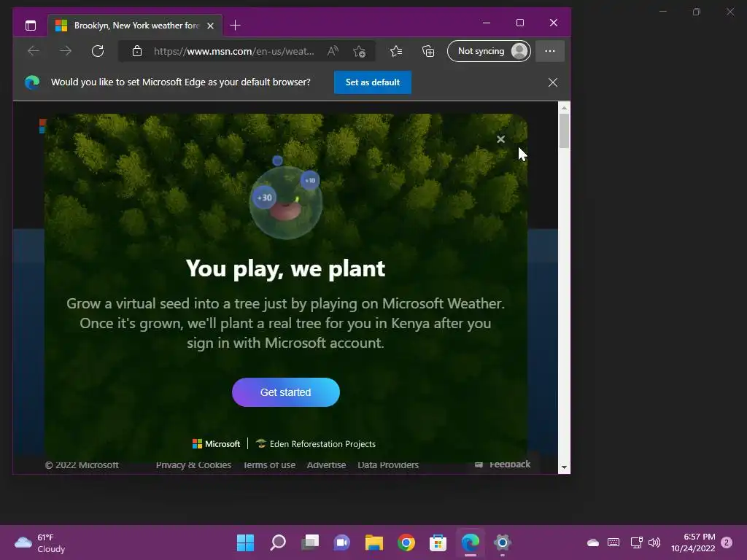Open the Advertise footer link
The width and height of the screenshot is (747, 560).
[326, 464]
